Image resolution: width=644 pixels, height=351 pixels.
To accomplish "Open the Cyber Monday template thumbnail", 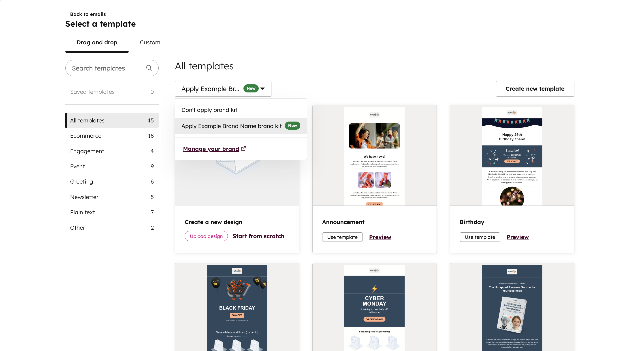I will [374, 308].
